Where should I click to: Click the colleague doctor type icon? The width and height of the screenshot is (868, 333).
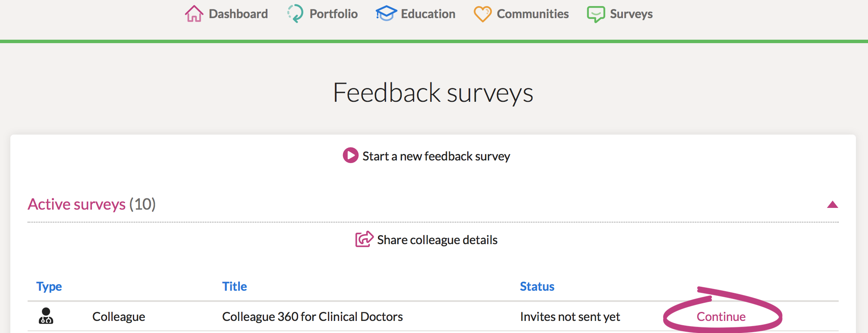click(x=46, y=316)
